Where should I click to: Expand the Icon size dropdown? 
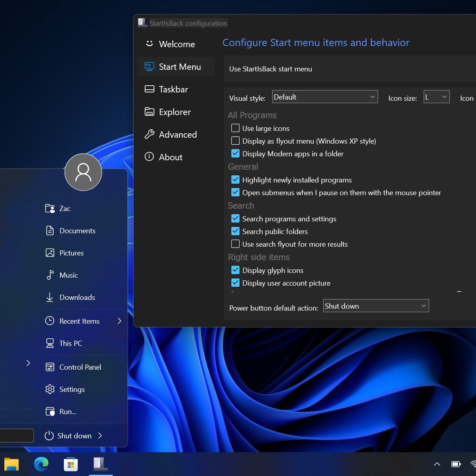(x=436, y=97)
